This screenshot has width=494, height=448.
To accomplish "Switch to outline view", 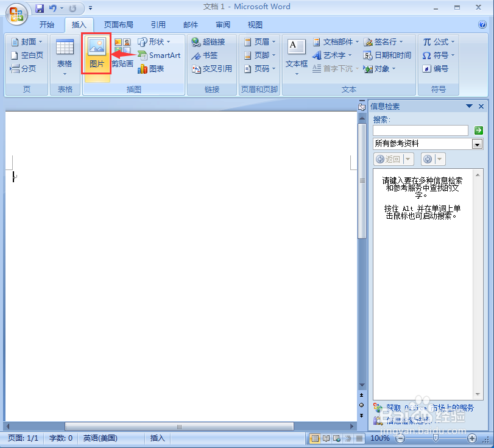I will tap(348, 438).
